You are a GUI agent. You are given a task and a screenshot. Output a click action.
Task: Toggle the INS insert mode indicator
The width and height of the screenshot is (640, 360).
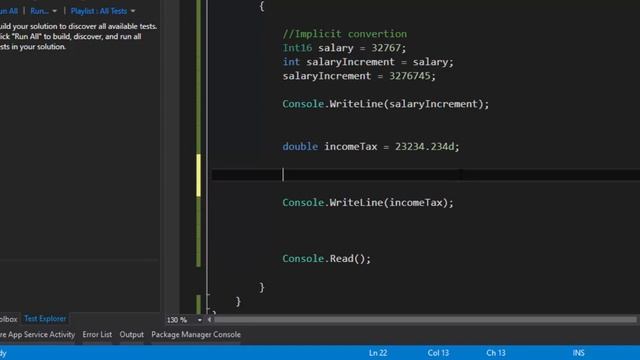tap(578, 353)
